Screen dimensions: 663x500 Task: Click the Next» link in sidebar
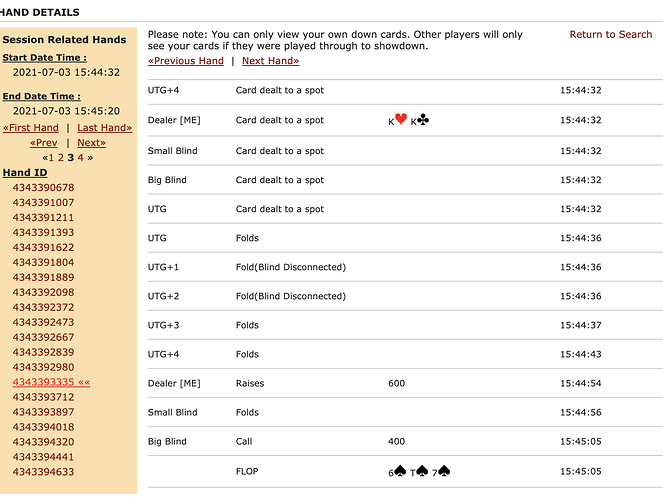91,143
